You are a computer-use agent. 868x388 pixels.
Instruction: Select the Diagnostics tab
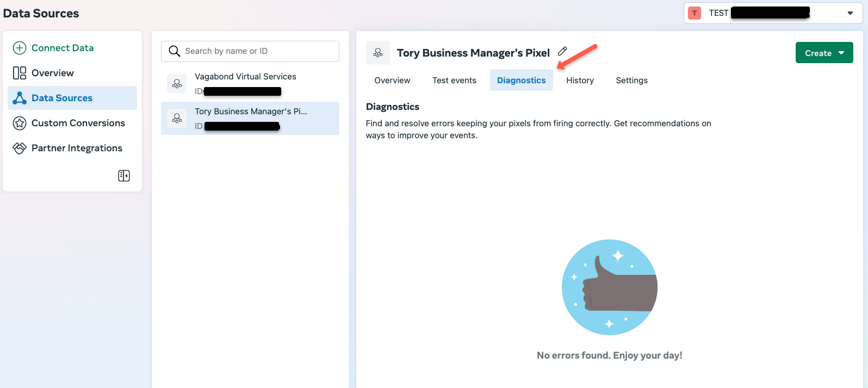click(x=522, y=81)
